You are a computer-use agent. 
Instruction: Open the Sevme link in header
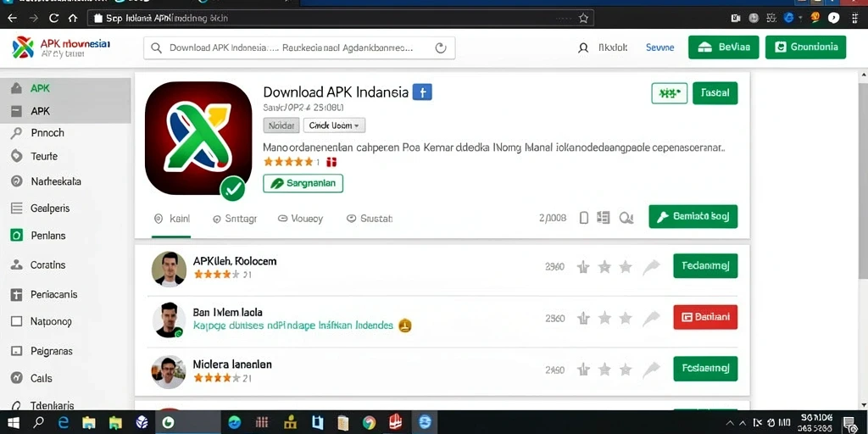coord(659,47)
